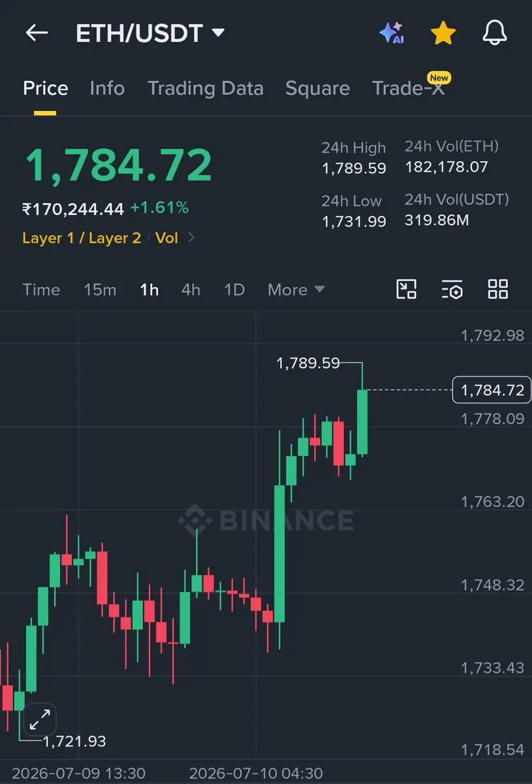
Task: Toggle the yellow favorite star
Action: pyautogui.click(x=443, y=33)
